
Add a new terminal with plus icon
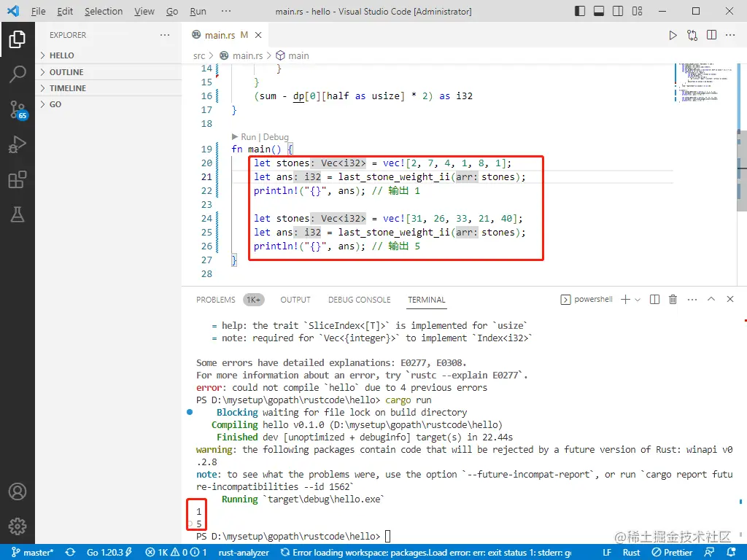(625, 299)
